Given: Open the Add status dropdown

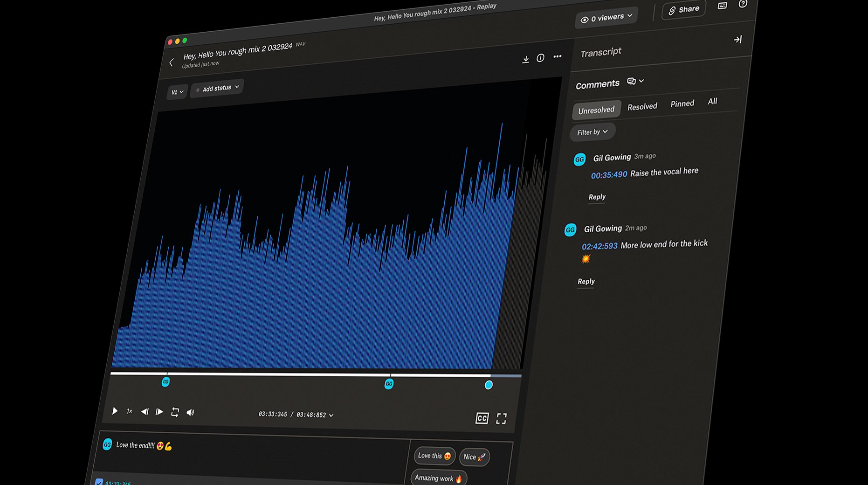Looking at the screenshot, I should [x=217, y=88].
